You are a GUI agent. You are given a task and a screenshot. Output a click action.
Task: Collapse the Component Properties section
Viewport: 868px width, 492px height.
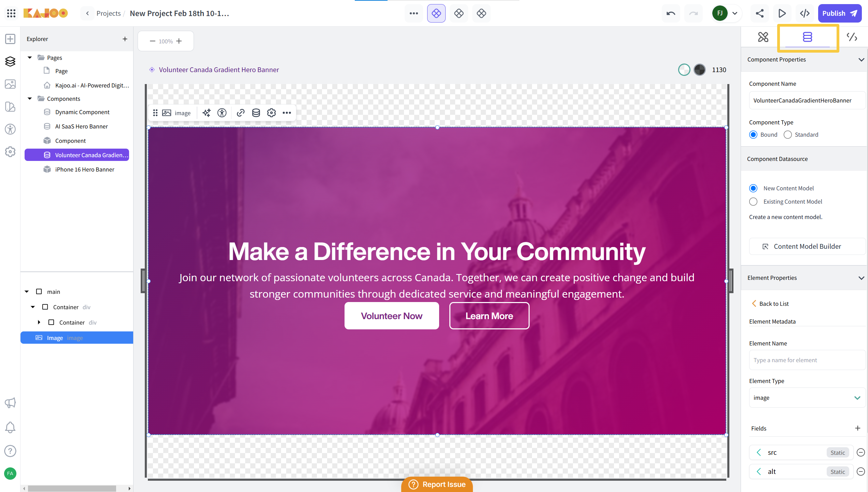pyautogui.click(x=861, y=59)
